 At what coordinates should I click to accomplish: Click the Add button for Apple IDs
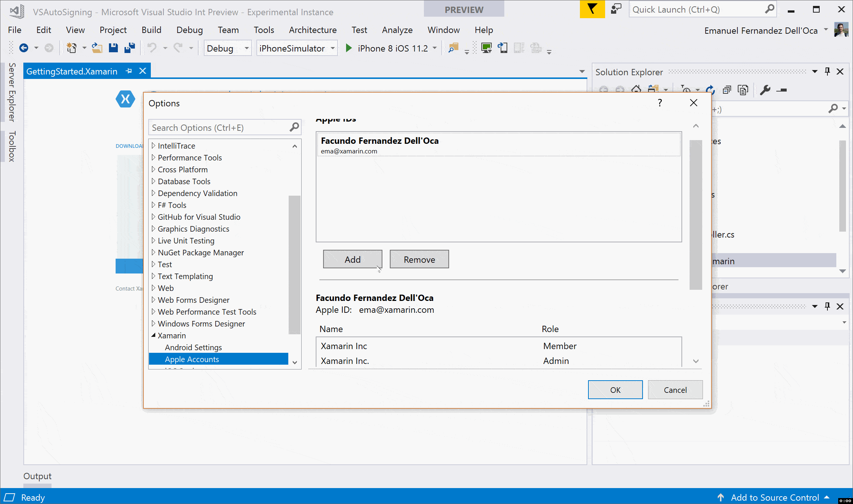point(352,259)
